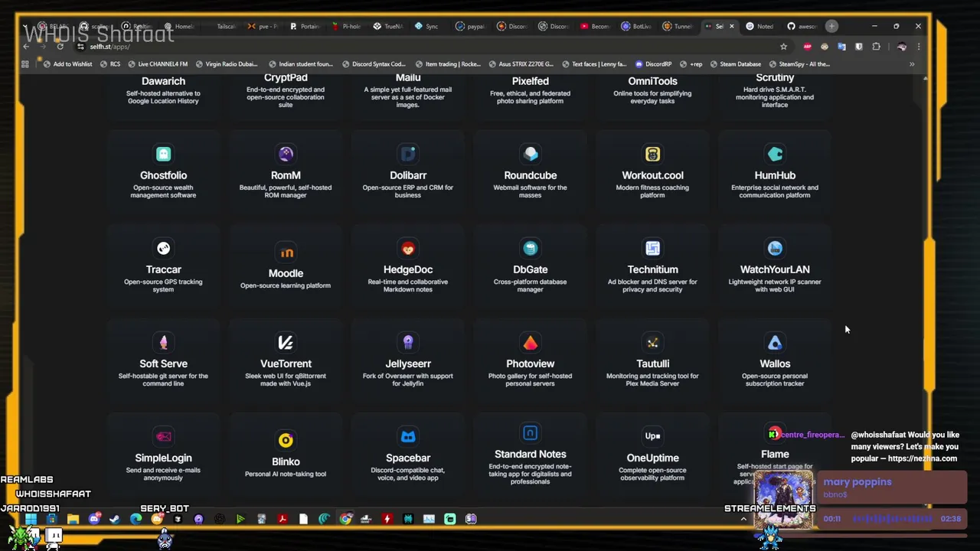
Task: Launch File Explorer from the taskbar
Action: click(x=73, y=519)
